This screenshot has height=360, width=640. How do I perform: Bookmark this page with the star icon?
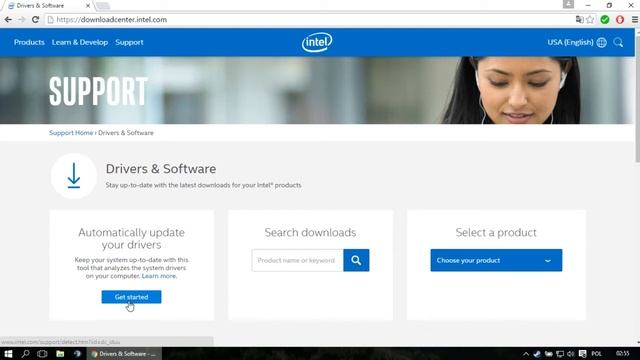point(590,19)
